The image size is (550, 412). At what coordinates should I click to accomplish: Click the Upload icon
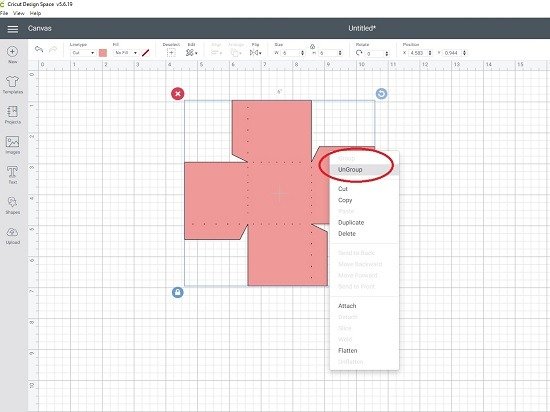tap(13, 232)
